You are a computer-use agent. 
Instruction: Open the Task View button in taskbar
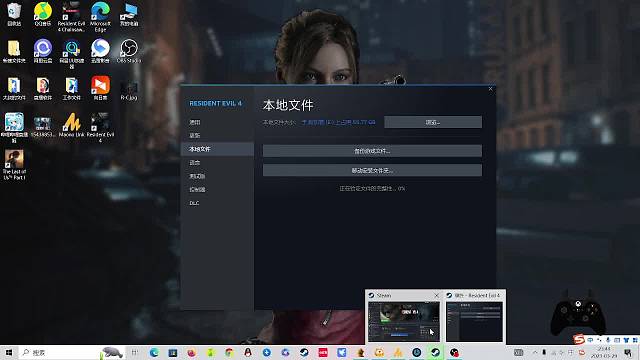[x=135, y=352]
